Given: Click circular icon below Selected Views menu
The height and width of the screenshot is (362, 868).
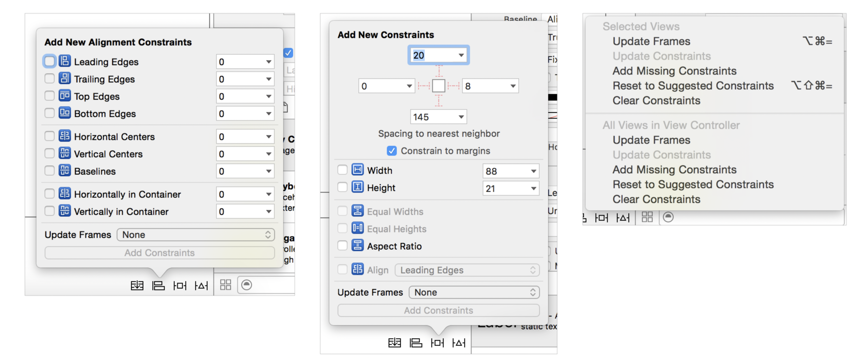Looking at the screenshot, I should point(668,217).
